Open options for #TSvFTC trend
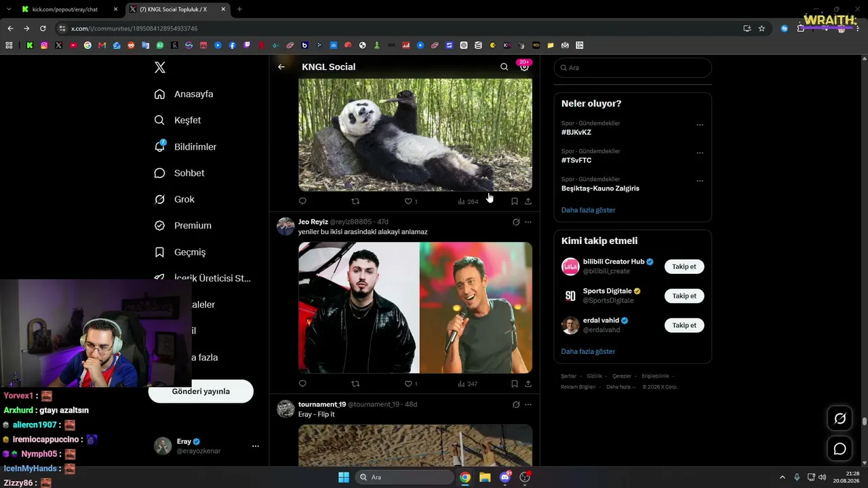 click(700, 152)
